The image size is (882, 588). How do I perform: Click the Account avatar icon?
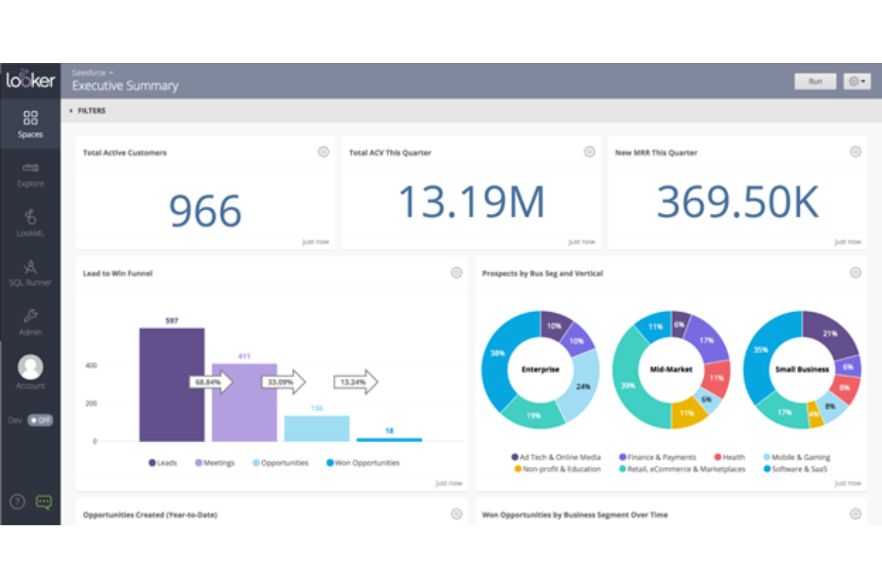pyautogui.click(x=30, y=368)
